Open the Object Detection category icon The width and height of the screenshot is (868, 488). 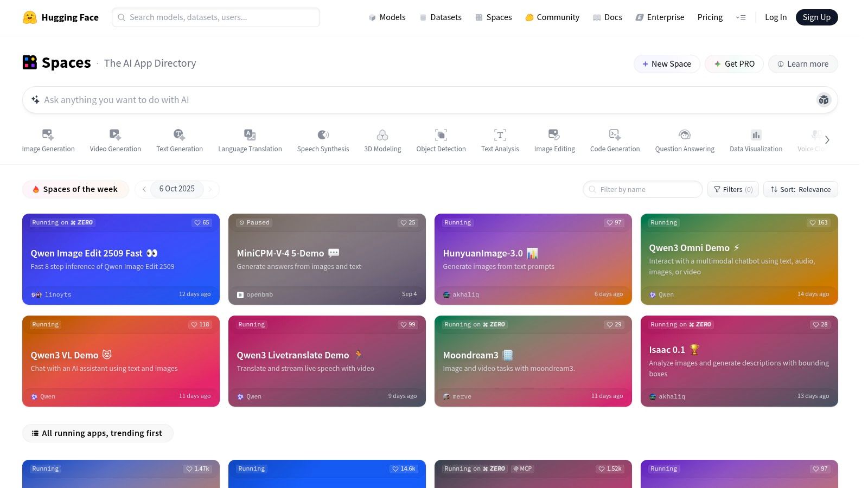[x=441, y=134]
